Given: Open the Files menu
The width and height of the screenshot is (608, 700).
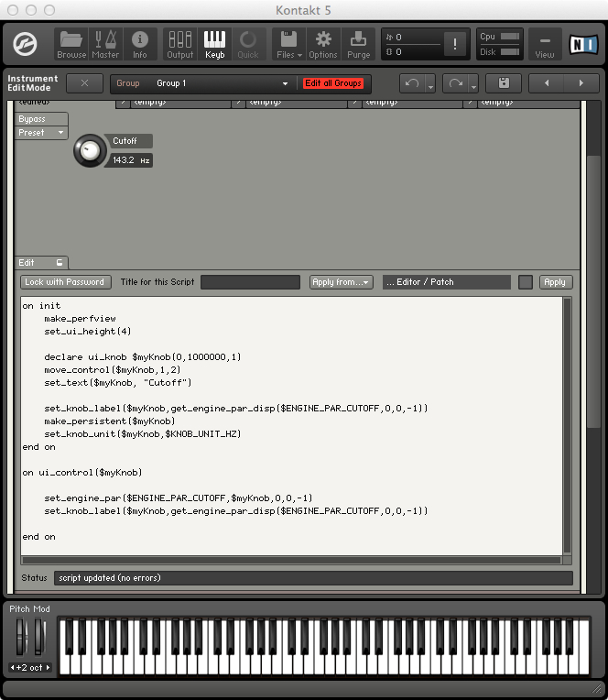Looking at the screenshot, I should (288, 43).
